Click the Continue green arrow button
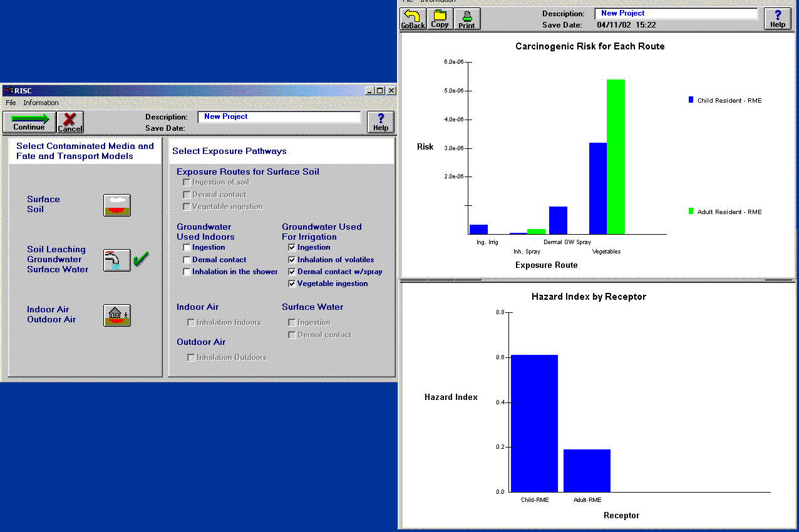Viewport: 799px width, 532px height. point(29,122)
